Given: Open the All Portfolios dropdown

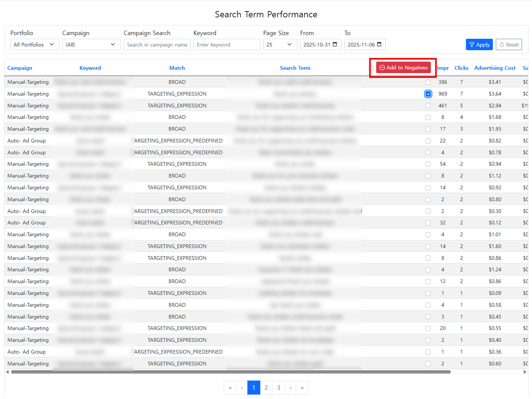Looking at the screenshot, I should (x=34, y=45).
